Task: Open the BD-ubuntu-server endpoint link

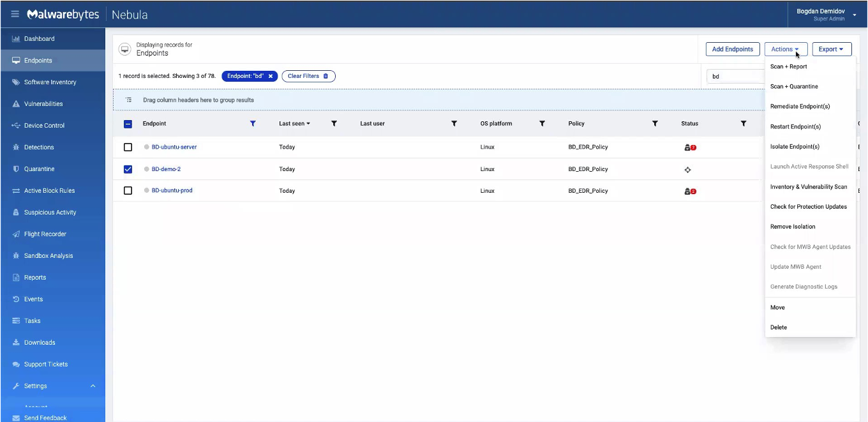Action: [174, 147]
